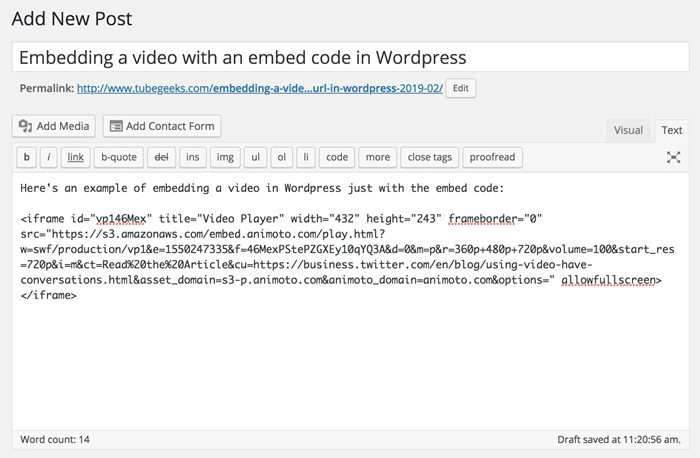This screenshot has height=458, width=700.
Task: Insert a Read More tag with more button
Action: point(377,157)
